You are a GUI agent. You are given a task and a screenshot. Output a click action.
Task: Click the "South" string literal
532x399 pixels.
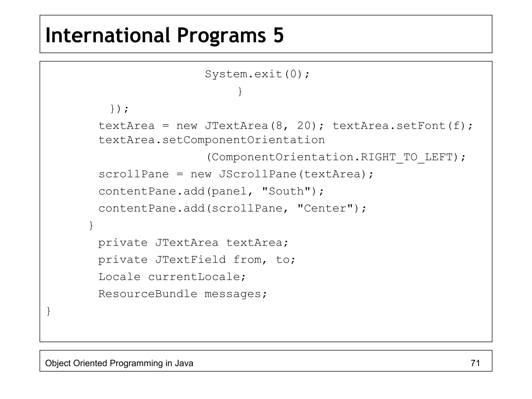[286, 191]
